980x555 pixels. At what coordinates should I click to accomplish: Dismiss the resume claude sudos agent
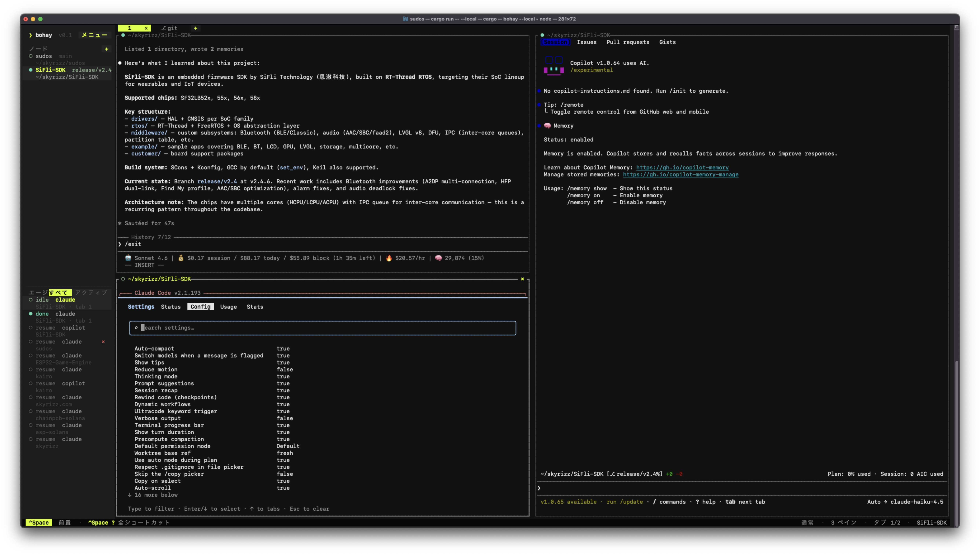pos(103,341)
